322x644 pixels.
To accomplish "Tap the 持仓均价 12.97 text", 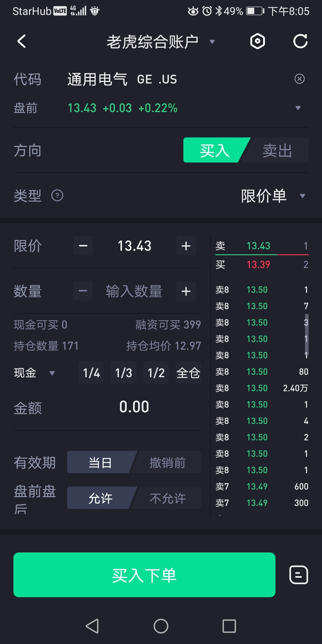I will pyautogui.click(x=164, y=346).
